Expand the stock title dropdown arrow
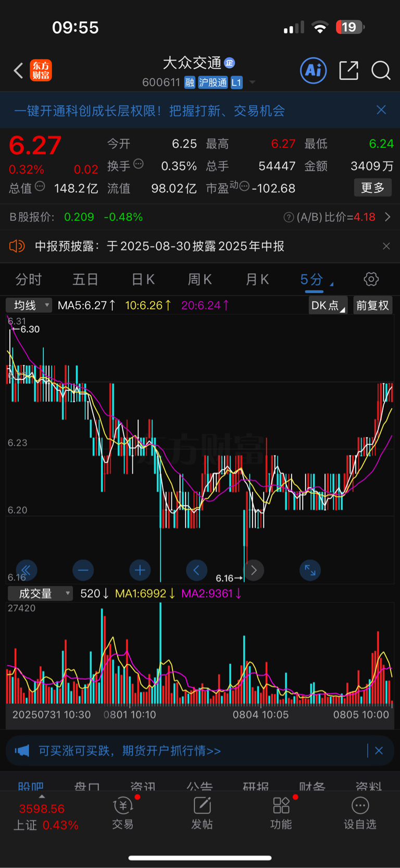Screen dimensions: 400x868 click(253, 82)
